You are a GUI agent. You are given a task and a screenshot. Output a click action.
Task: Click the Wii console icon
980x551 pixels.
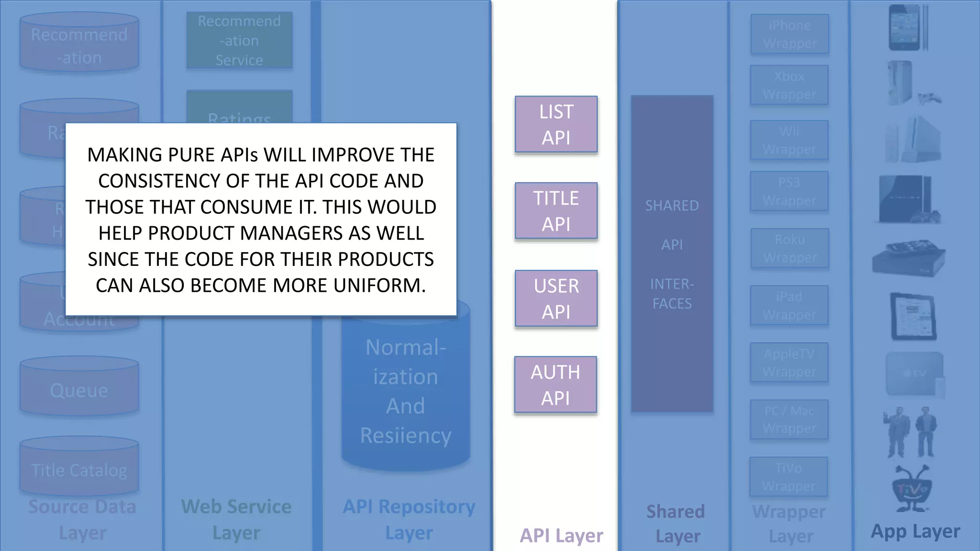[x=914, y=139]
